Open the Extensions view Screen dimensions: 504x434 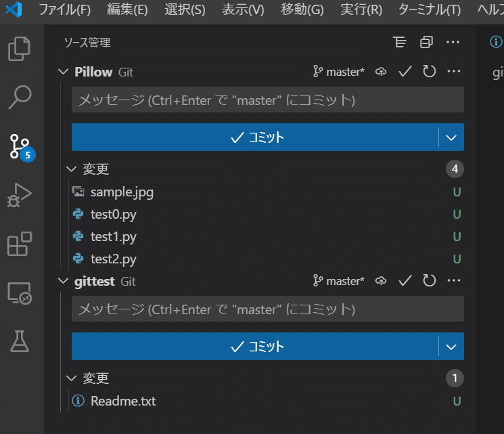coord(20,244)
